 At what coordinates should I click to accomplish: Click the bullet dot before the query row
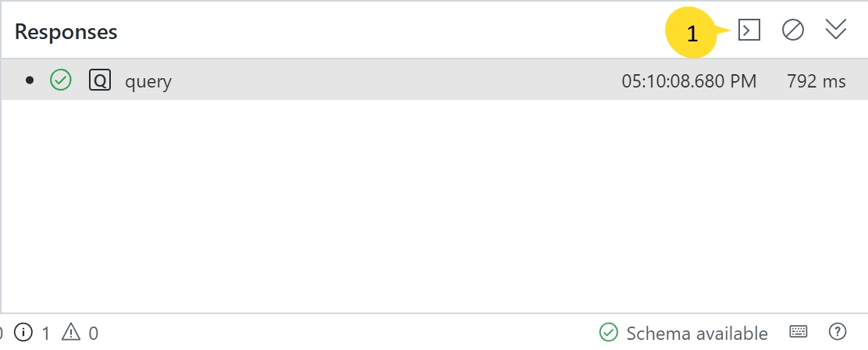30,80
